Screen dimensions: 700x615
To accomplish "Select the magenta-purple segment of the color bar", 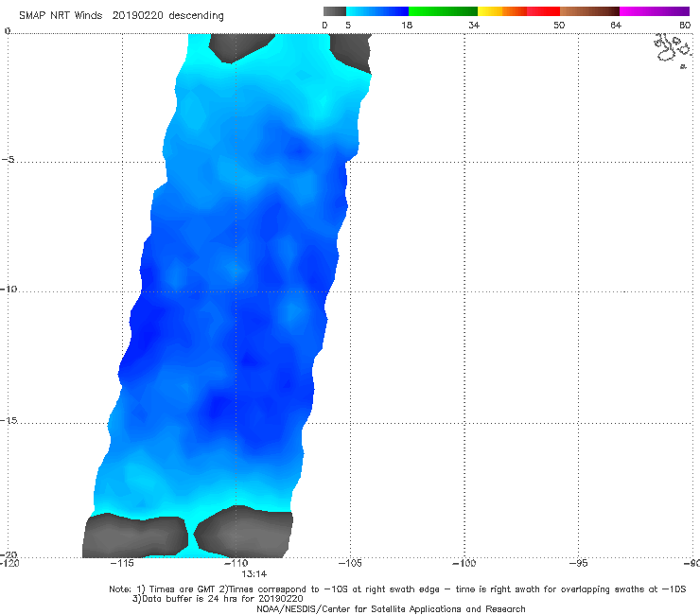I will pos(655,11).
